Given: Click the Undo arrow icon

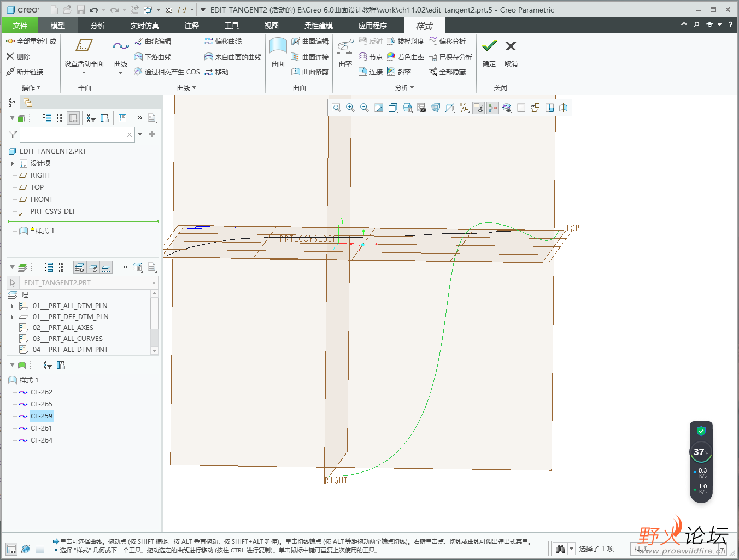Looking at the screenshot, I should tap(94, 10).
